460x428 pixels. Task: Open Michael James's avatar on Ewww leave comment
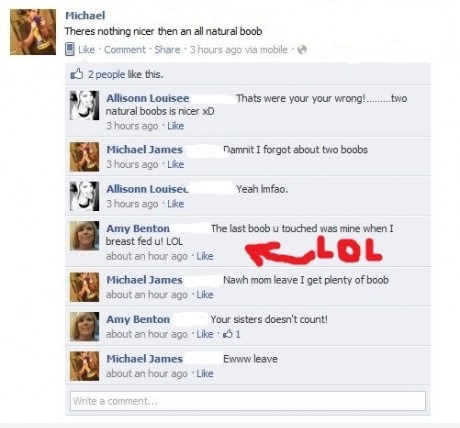[84, 366]
